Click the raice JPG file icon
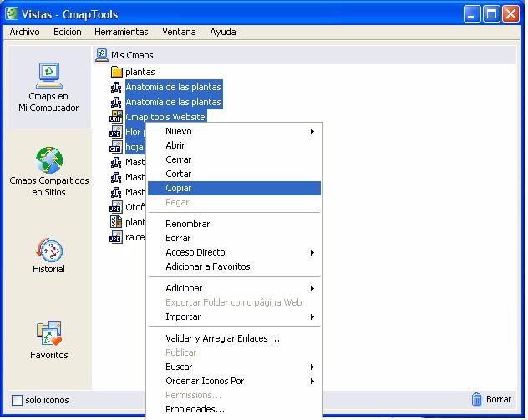The image size is (528, 420). pyautogui.click(x=116, y=237)
